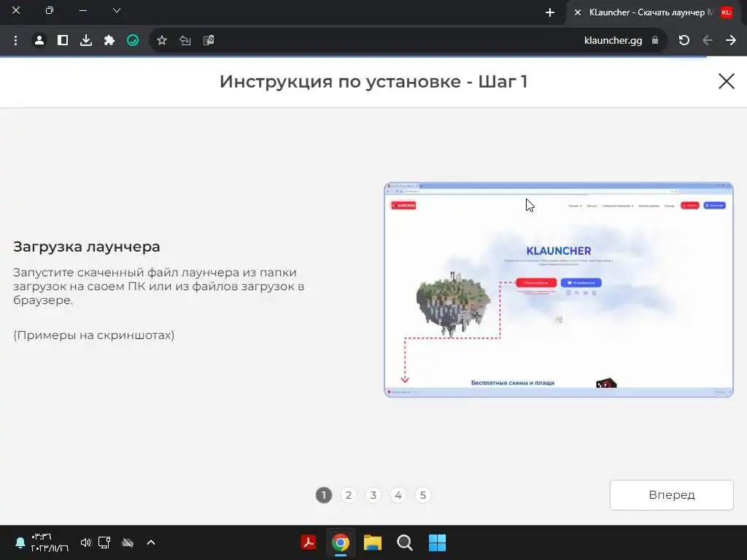Open the volume speaker icon

[86, 542]
